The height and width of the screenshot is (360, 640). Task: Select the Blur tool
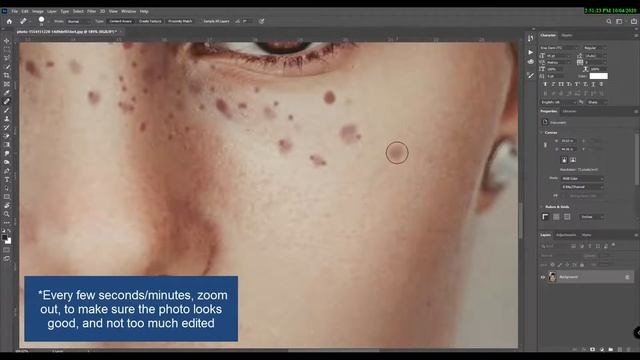(x=7, y=153)
